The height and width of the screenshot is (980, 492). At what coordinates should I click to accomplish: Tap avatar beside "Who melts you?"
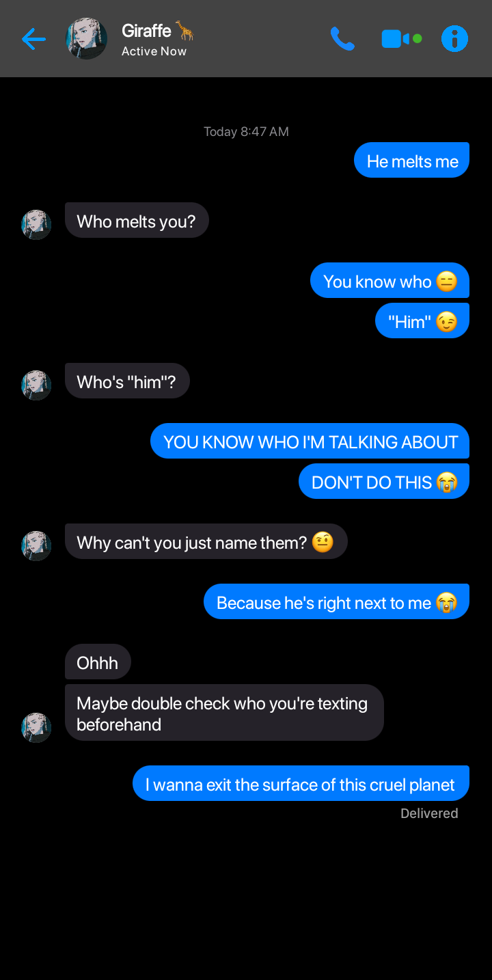(x=36, y=224)
